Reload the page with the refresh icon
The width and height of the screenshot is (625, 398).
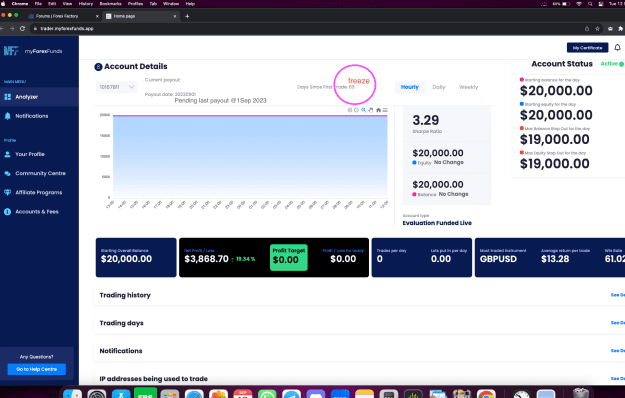tap(22, 29)
